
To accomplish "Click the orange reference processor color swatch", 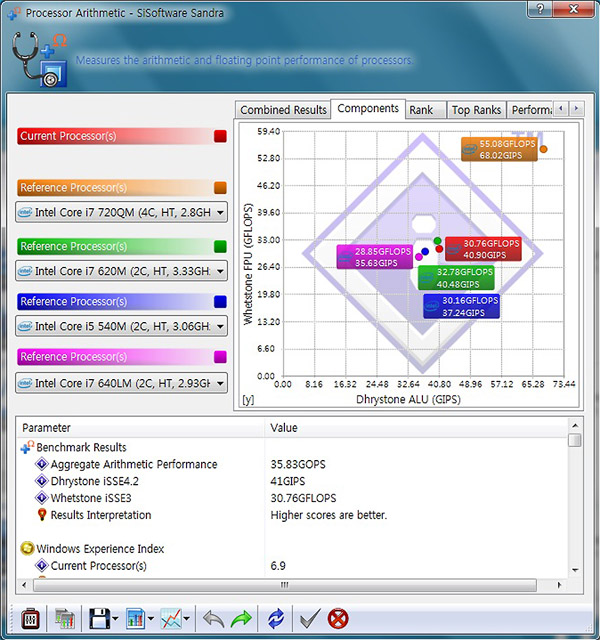I will (220, 188).
